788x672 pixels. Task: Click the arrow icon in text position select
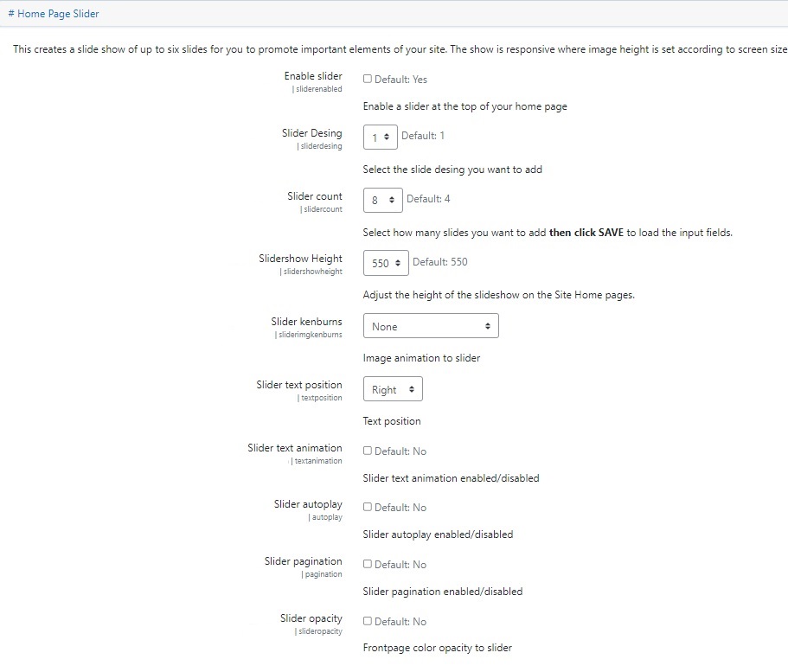click(412, 389)
